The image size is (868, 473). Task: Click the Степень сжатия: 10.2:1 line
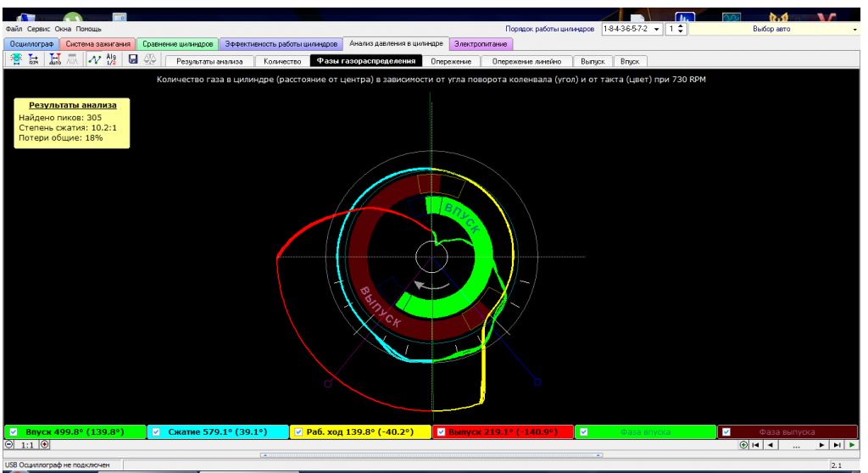pyautogui.click(x=68, y=127)
